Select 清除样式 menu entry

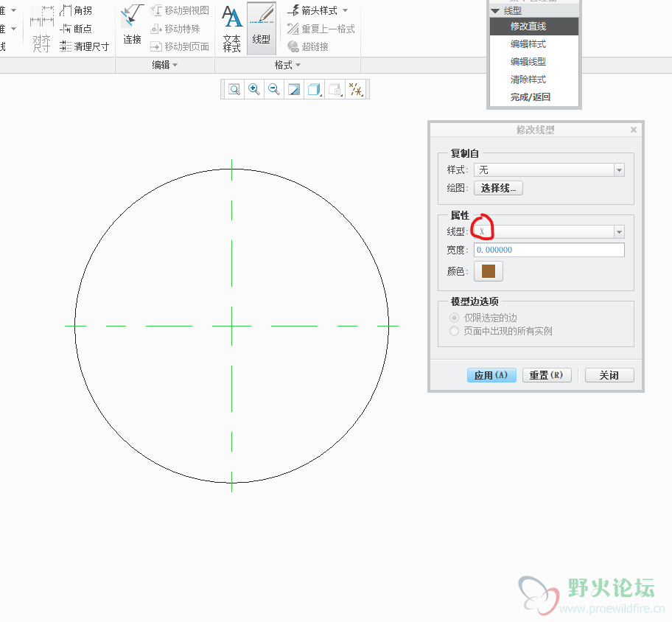click(x=534, y=80)
